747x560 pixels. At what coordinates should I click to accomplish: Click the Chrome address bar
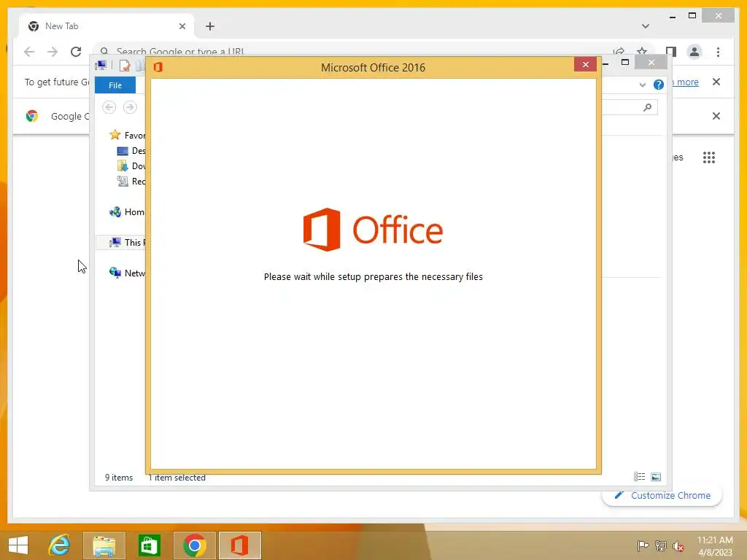coord(352,51)
